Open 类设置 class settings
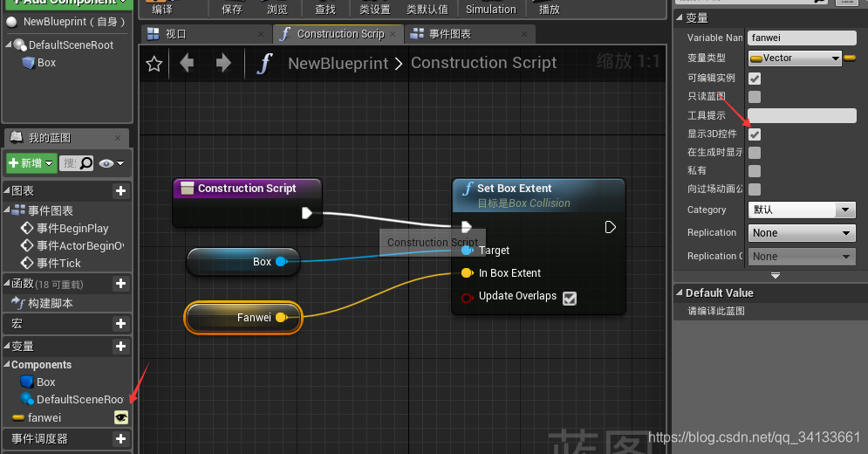 coord(375,9)
